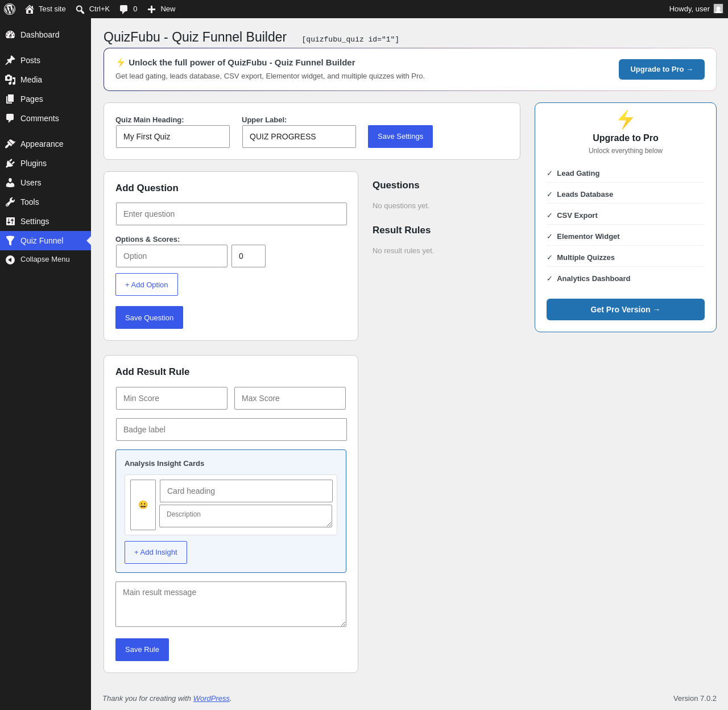This screenshot has height=710, width=728.
Task: Click Howdy, user account text
Action: coord(689,9)
